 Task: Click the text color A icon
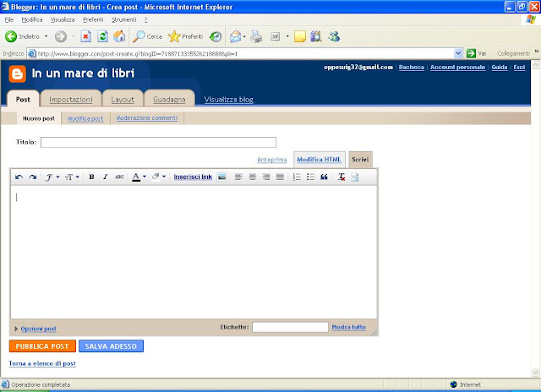click(136, 177)
